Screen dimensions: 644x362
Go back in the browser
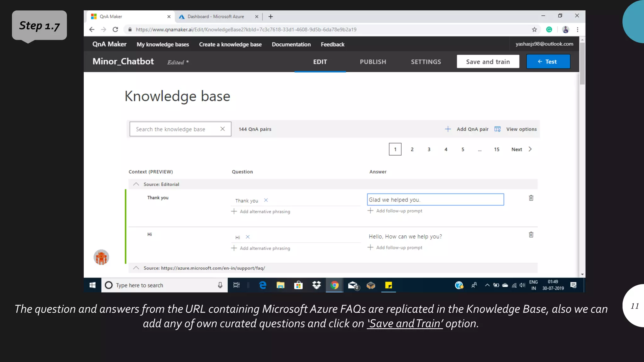[92, 30]
